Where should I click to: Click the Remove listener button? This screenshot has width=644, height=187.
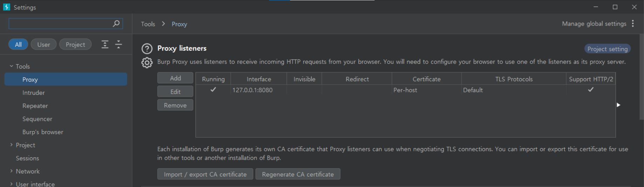coord(175,105)
